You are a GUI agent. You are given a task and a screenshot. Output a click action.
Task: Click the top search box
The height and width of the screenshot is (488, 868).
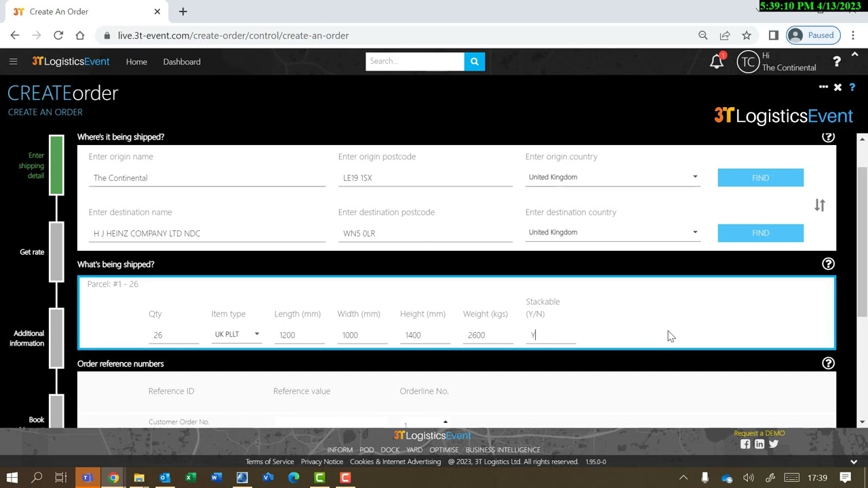coord(415,61)
